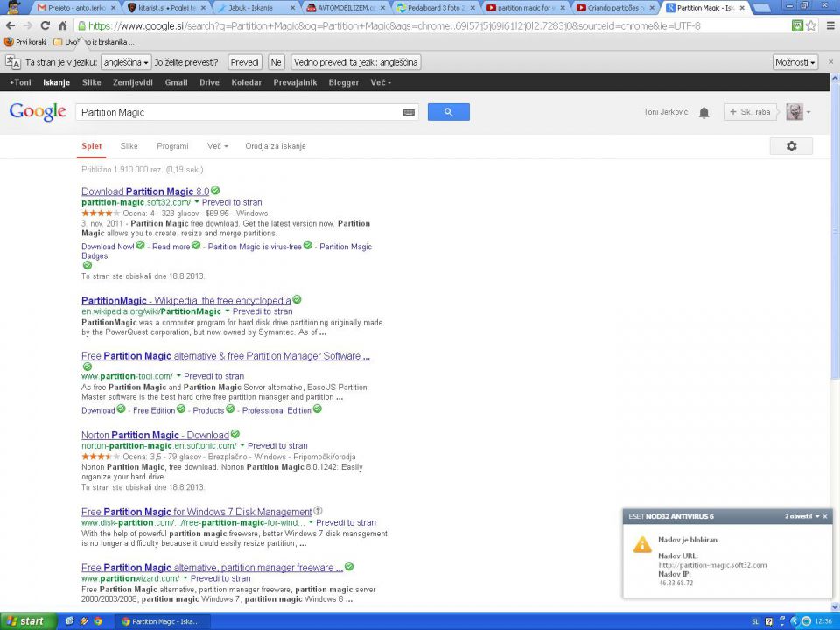Expand the Več dropdown under the search box
This screenshot has height=630, width=840.
coord(218,146)
